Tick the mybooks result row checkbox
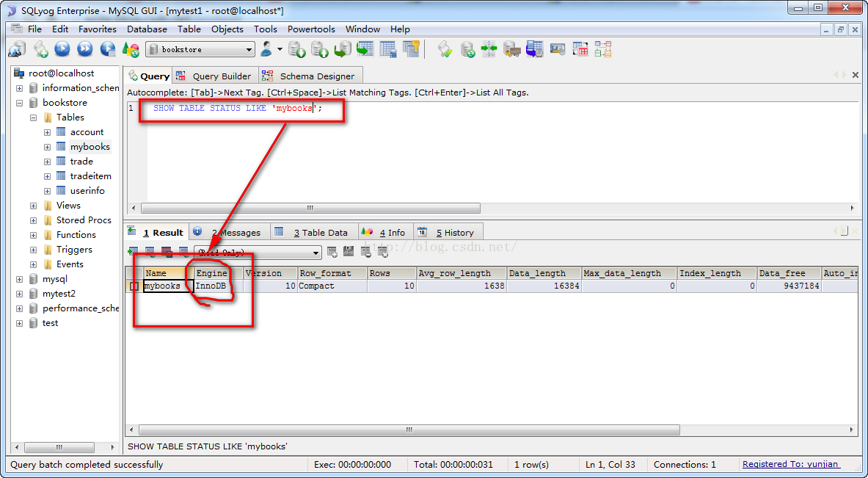This screenshot has height=478, width=868. click(x=134, y=286)
